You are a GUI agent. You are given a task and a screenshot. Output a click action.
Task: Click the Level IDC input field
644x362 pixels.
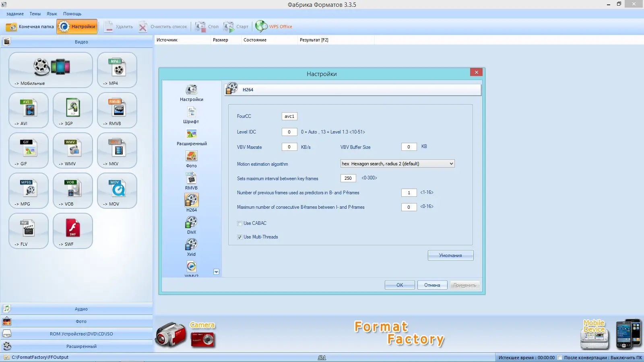tap(289, 132)
